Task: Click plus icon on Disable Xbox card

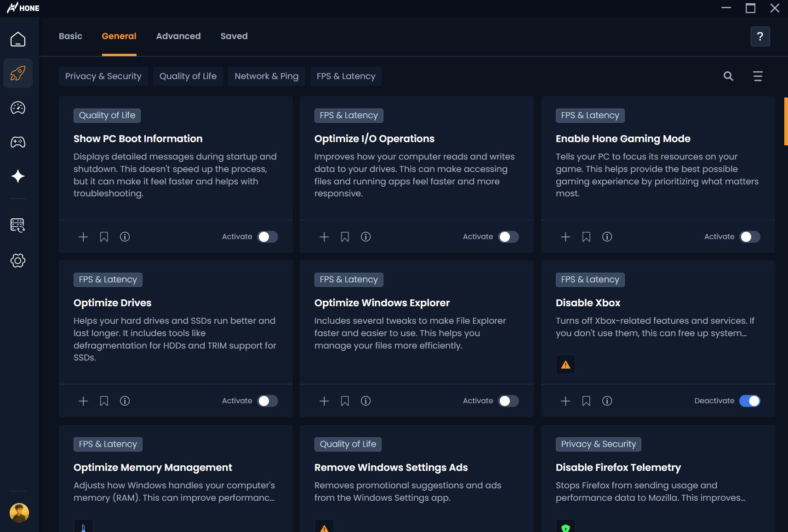Action: coord(565,401)
